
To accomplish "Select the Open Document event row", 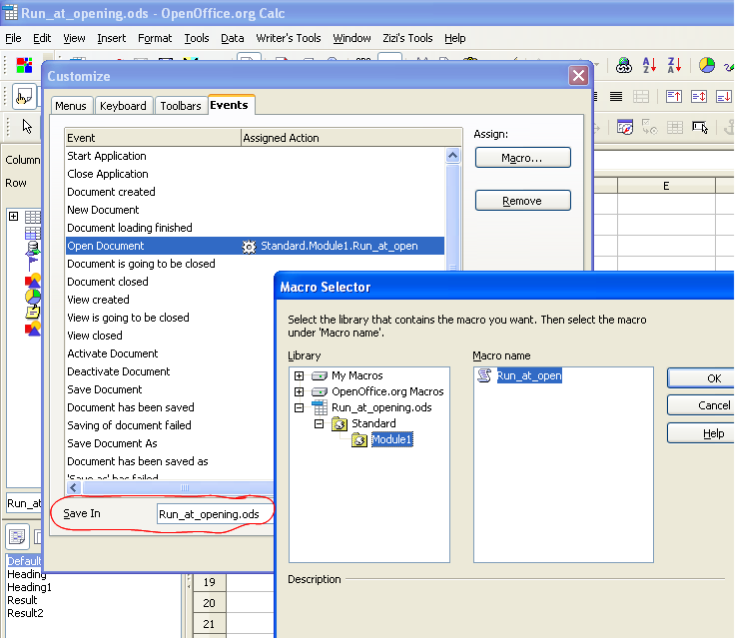I will pos(255,246).
